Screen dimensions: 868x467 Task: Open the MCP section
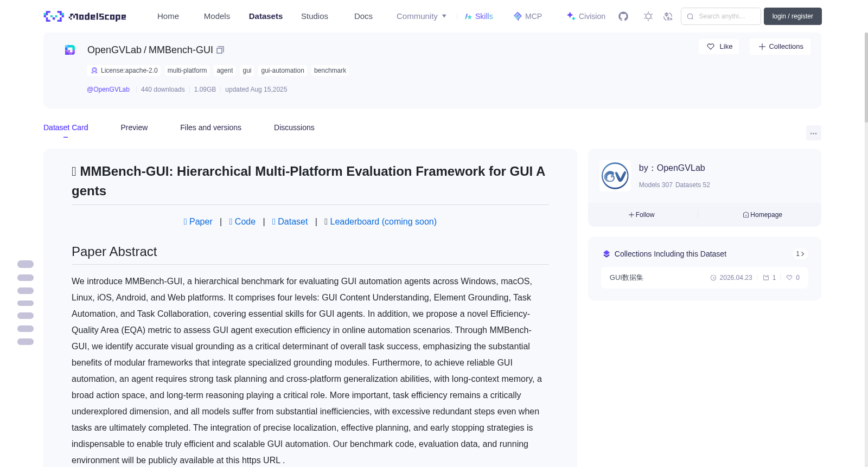pyautogui.click(x=528, y=16)
